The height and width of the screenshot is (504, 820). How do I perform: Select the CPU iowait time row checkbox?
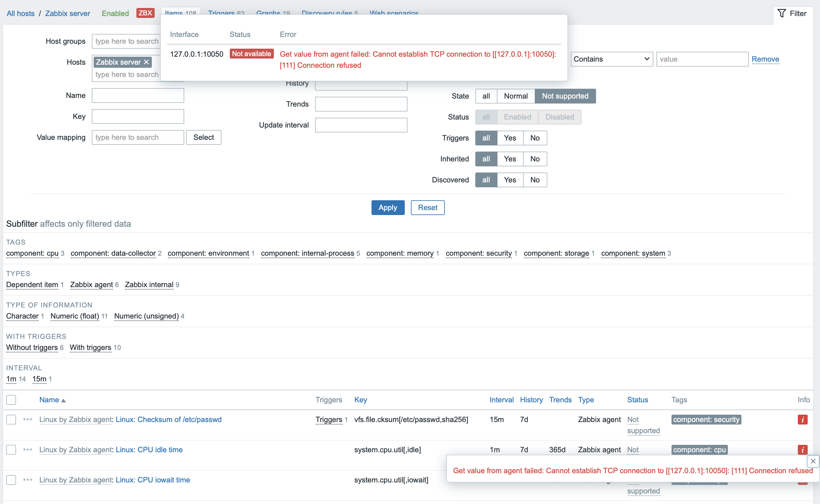click(x=11, y=480)
